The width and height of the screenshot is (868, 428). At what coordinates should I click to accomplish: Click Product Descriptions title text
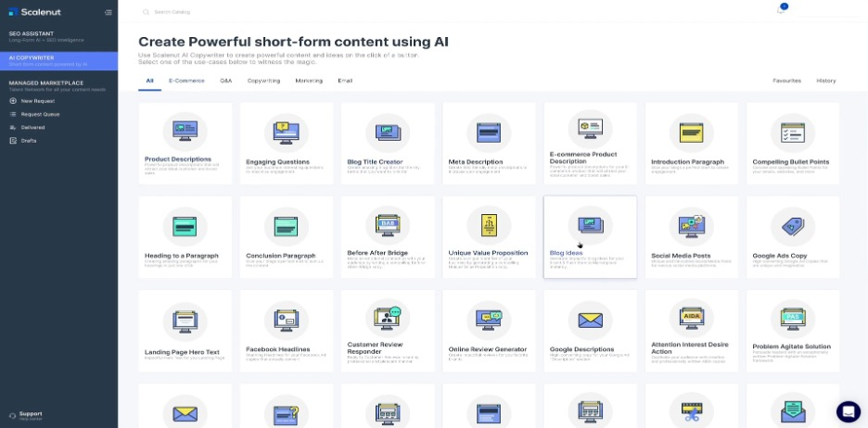coord(178,159)
